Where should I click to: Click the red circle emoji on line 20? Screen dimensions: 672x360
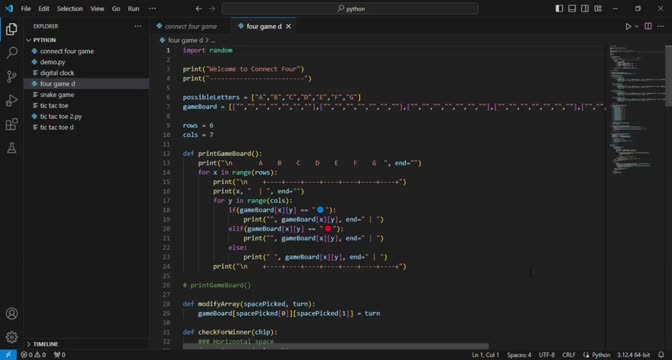click(x=328, y=229)
